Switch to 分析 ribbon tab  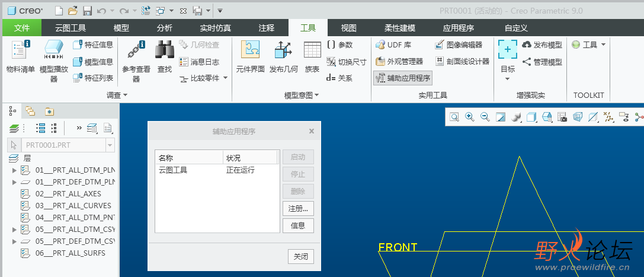165,28
